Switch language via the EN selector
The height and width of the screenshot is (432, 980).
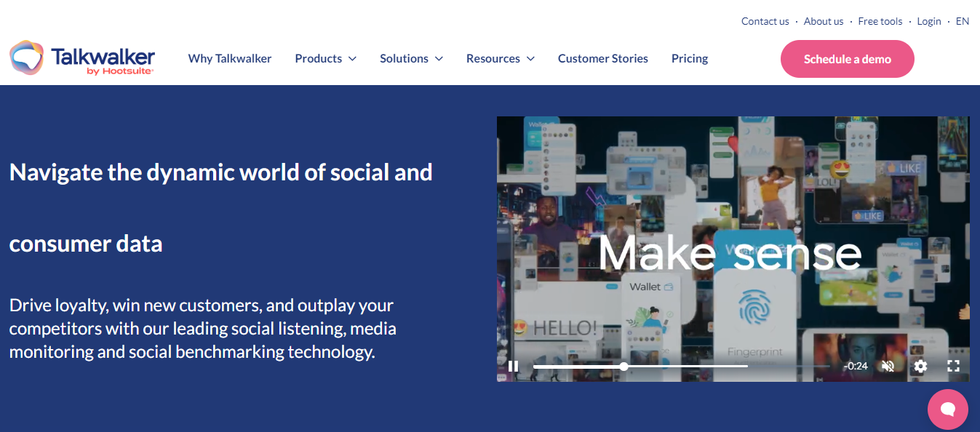click(962, 21)
